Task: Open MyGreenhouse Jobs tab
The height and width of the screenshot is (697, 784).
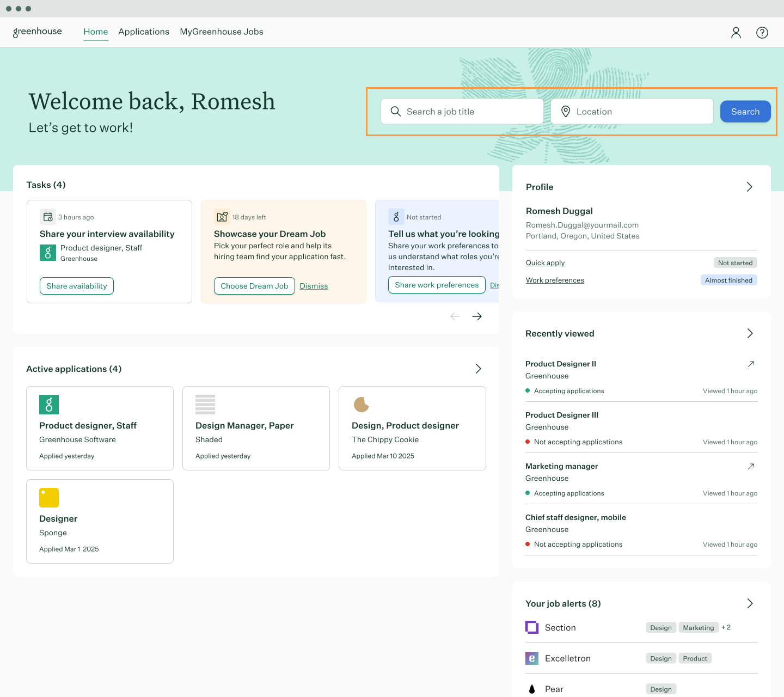Action: click(x=222, y=32)
